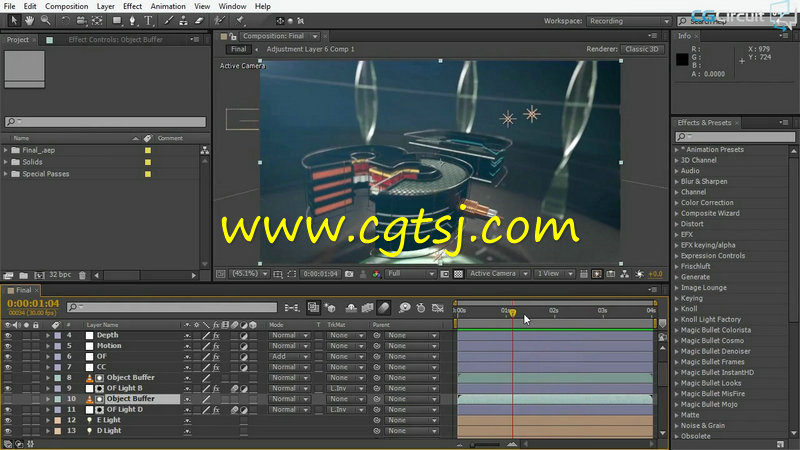Select the Horizontal Type tool
The width and height of the screenshot is (800, 450).
point(148,21)
